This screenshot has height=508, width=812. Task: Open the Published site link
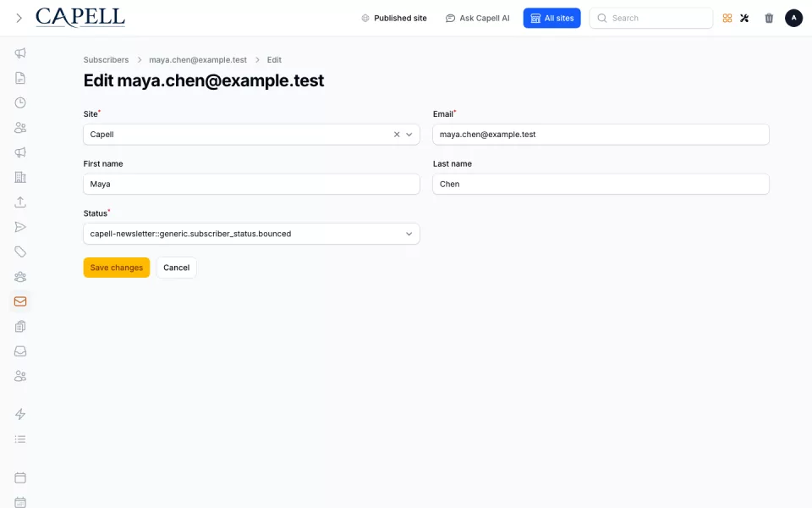(x=394, y=18)
